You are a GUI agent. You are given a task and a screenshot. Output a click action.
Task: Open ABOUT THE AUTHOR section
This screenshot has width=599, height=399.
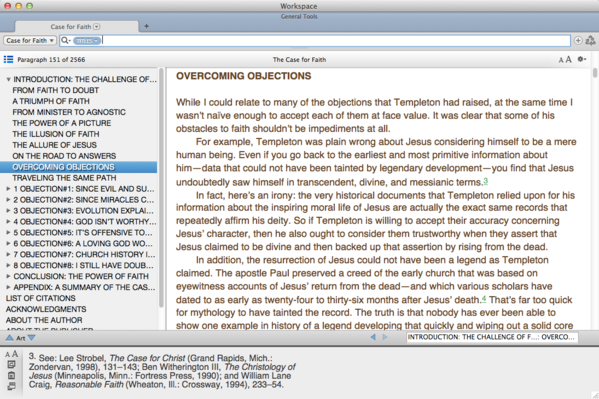[44, 320]
